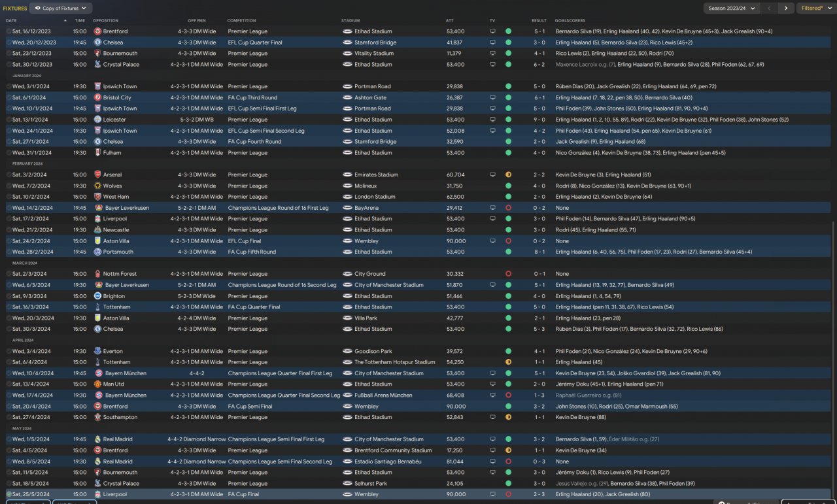837x504 pixels.
Task: Click the Nottm Forest club badge
Action: [97, 274]
